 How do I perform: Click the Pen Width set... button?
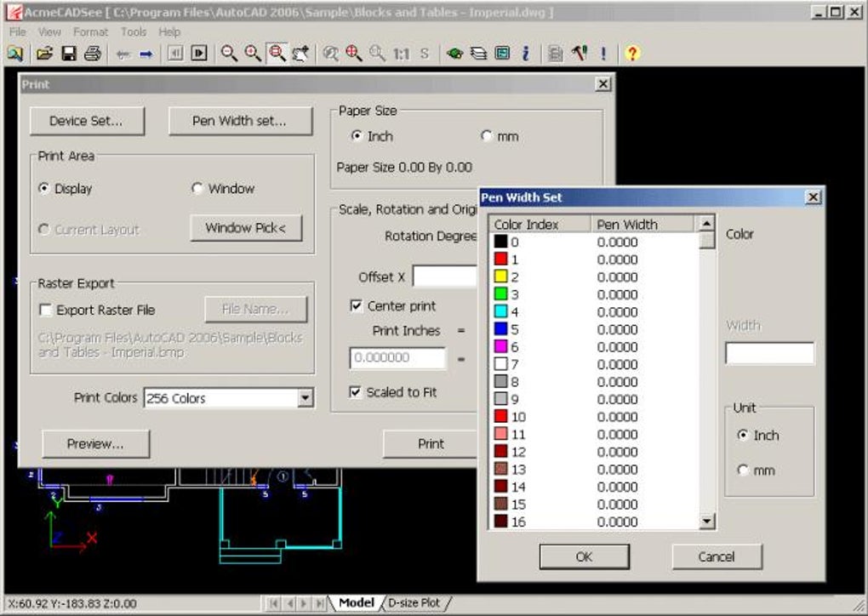coord(240,121)
